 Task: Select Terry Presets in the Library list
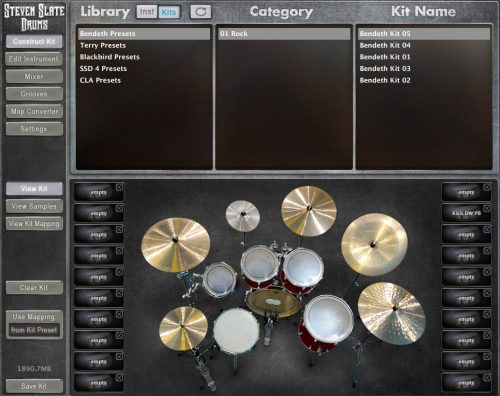coord(144,45)
